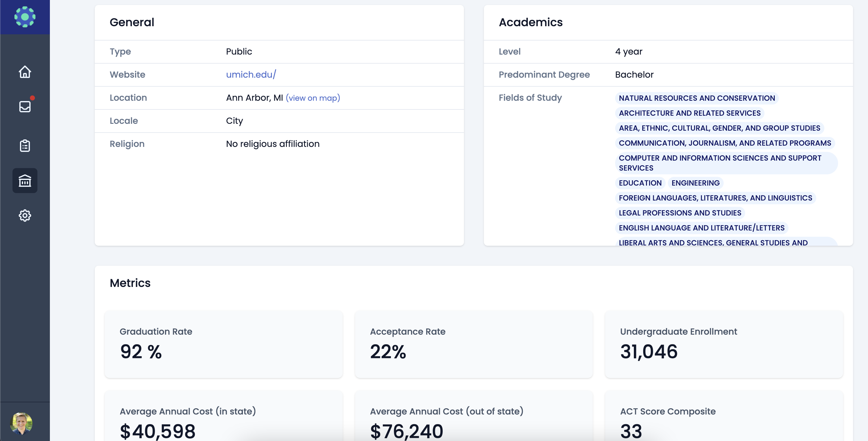Click the Acceptance Rate metric card
The width and height of the screenshot is (868, 441).
(x=473, y=344)
